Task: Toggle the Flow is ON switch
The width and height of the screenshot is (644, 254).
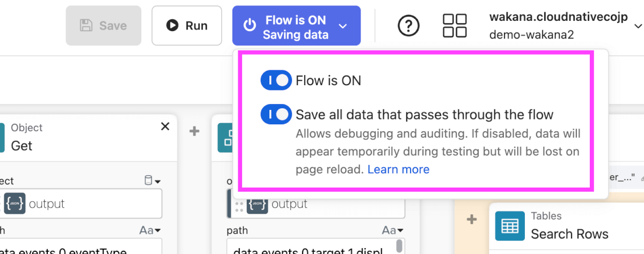Action: pyautogui.click(x=276, y=80)
